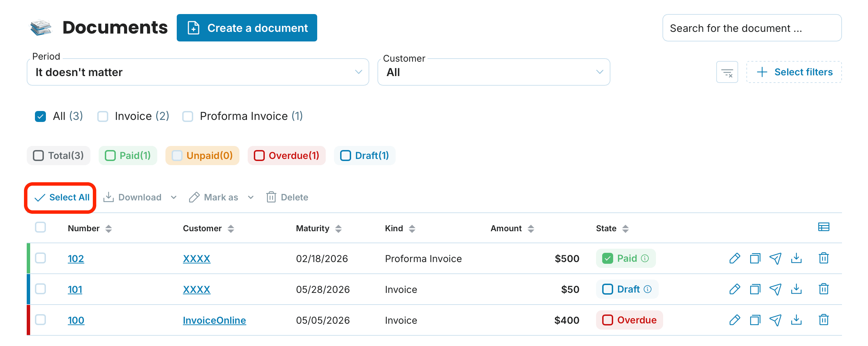The image size is (868, 346).
Task: Tick the row checkbox for document 101
Action: pos(40,289)
